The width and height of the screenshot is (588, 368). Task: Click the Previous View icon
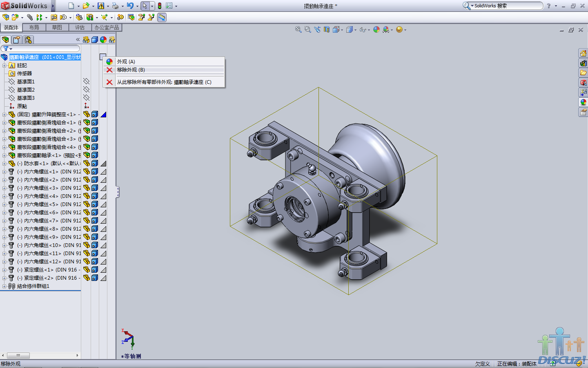(317, 29)
